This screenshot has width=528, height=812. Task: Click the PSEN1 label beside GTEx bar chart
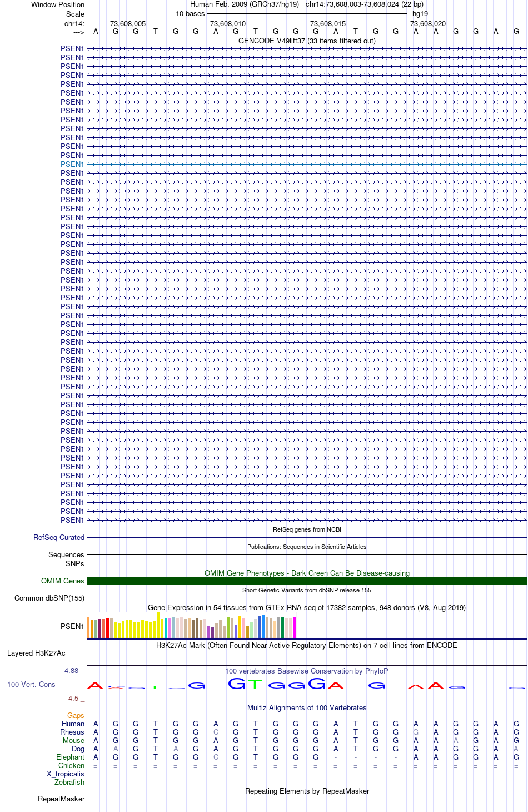tap(72, 626)
